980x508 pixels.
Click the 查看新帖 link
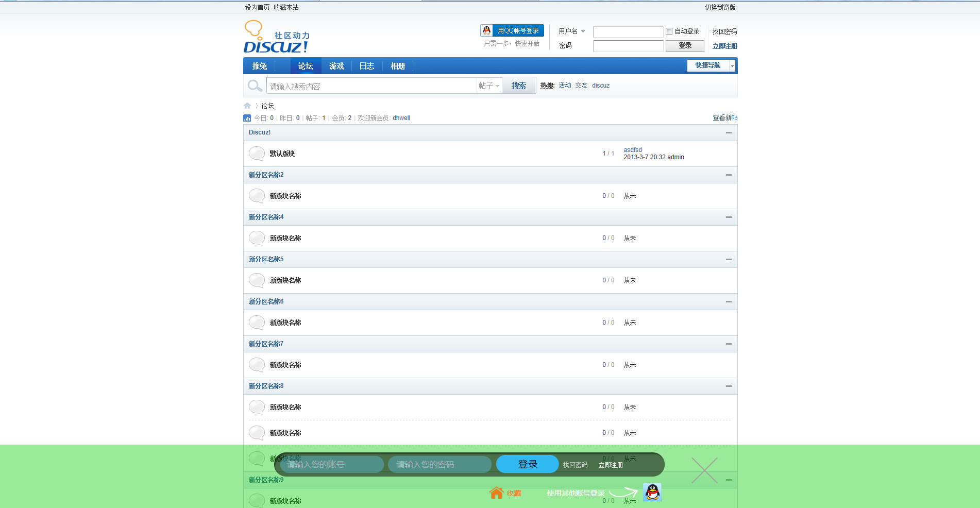tap(725, 117)
